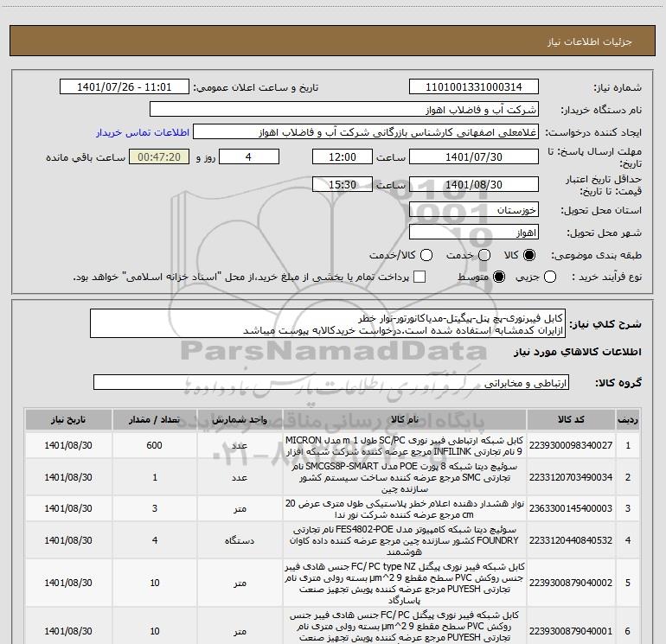666x644 pixels.
Task: Select item code 2233120440840532
Action: (x=571, y=540)
